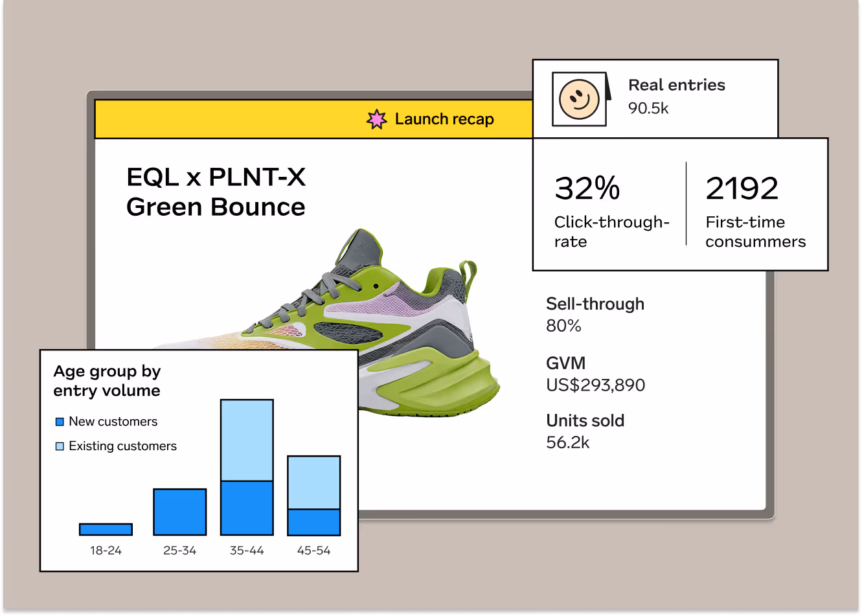Click the 18-24 age group bar
Screen dimensions: 862x616
106,529
